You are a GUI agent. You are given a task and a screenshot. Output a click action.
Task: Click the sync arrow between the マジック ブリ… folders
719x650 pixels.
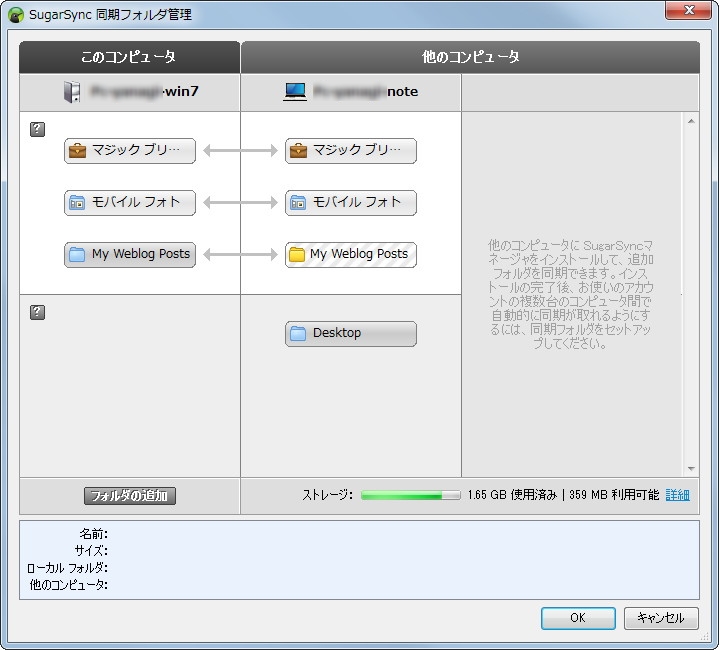point(240,151)
